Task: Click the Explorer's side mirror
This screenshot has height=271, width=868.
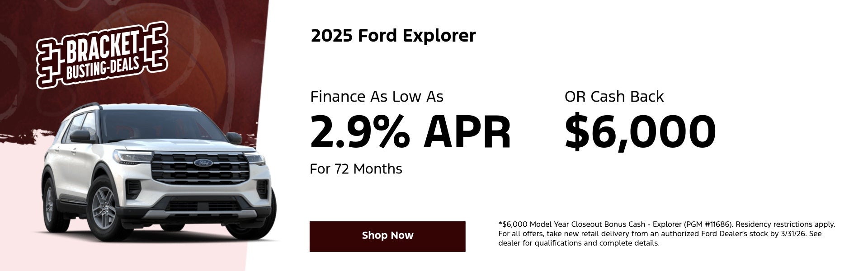Action: click(x=80, y=135)
